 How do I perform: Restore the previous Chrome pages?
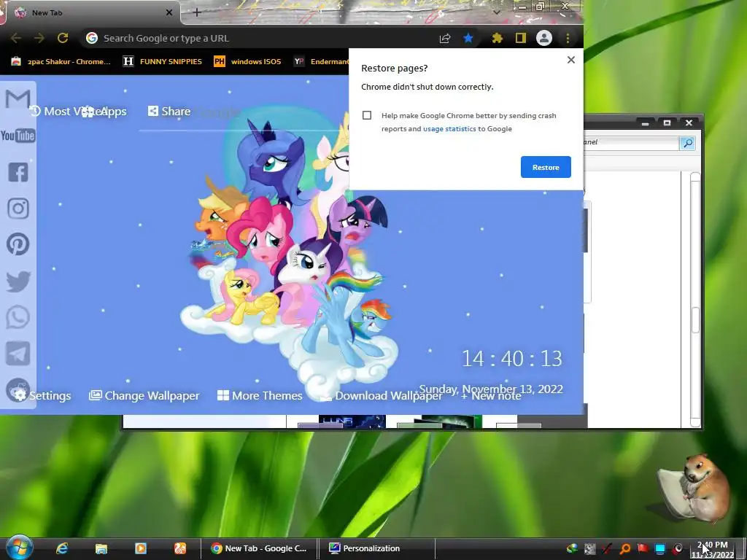pos(546,167)
